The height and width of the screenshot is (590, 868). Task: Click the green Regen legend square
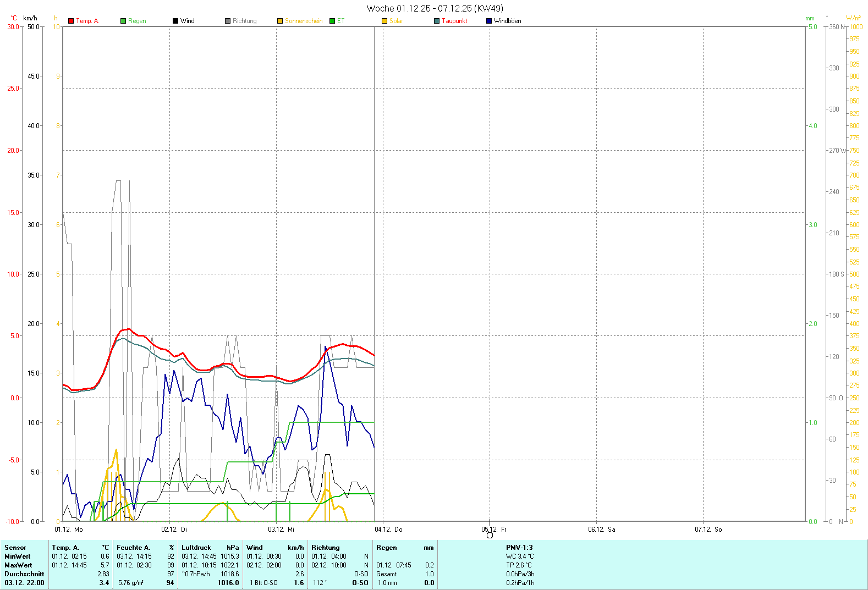pos(123,21)
